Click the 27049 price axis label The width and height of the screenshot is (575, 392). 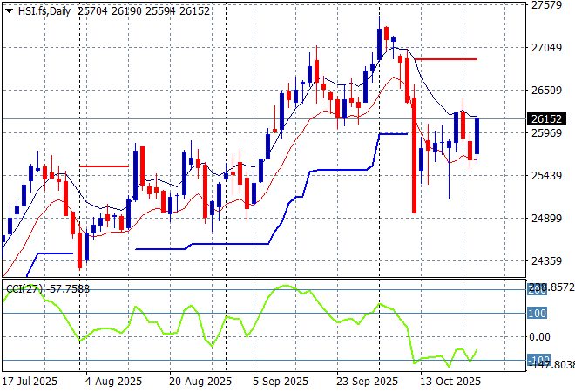click(546, 47)
